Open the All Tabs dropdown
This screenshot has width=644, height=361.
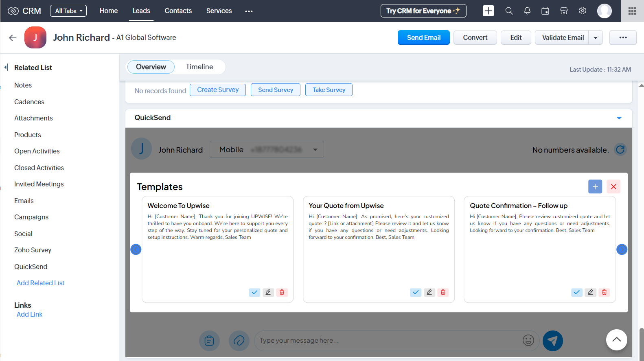coord(68,11)
